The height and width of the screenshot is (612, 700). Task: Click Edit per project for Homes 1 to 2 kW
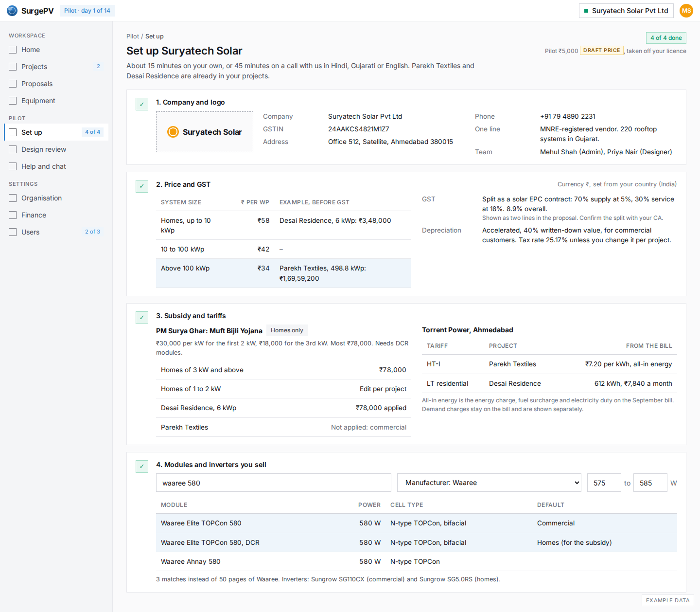383,389
